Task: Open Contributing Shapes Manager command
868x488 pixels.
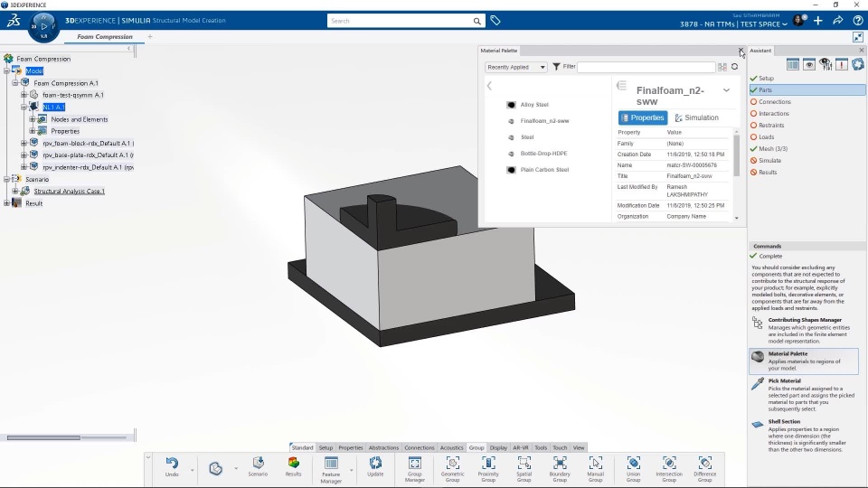Action: 805,331
